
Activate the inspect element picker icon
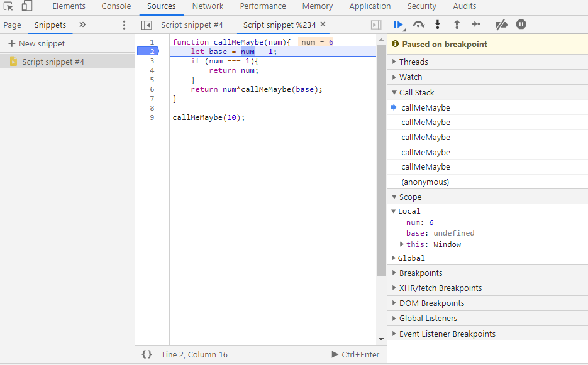pyautogui.click(x=8, y=6)
